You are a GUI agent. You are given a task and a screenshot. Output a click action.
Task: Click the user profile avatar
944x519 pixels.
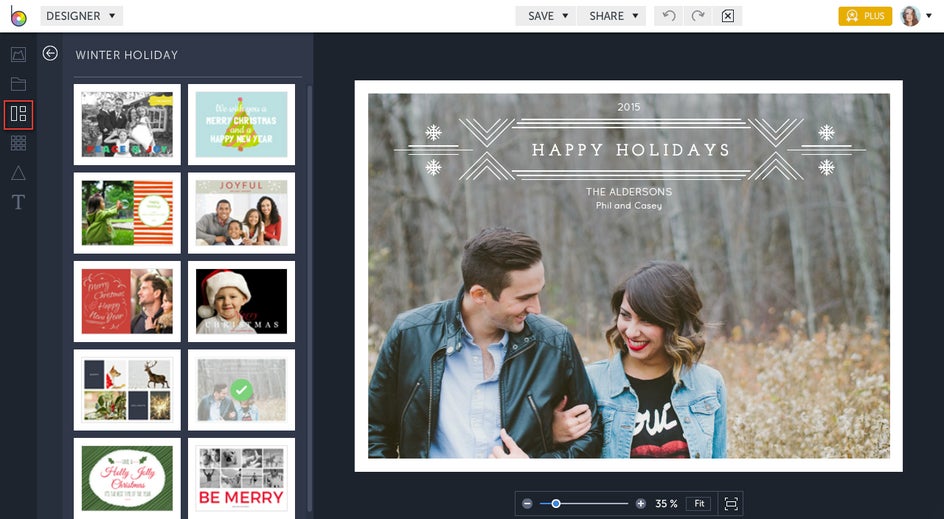(x=910, y=16)
